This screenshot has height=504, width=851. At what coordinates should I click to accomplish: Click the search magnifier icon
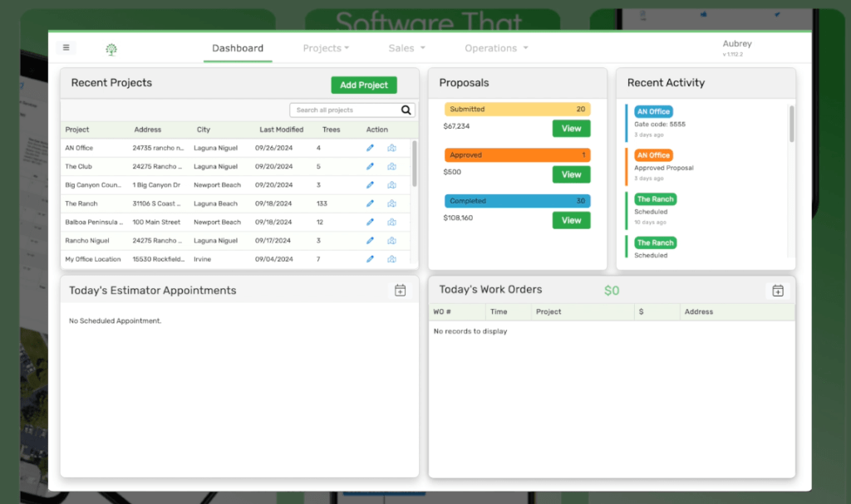tap(406, 110)
